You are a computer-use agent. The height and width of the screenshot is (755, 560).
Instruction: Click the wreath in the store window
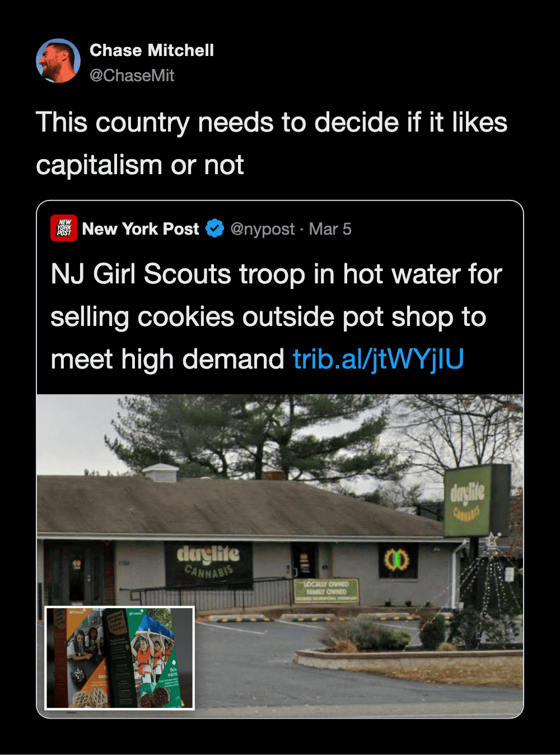coord(396,559)
